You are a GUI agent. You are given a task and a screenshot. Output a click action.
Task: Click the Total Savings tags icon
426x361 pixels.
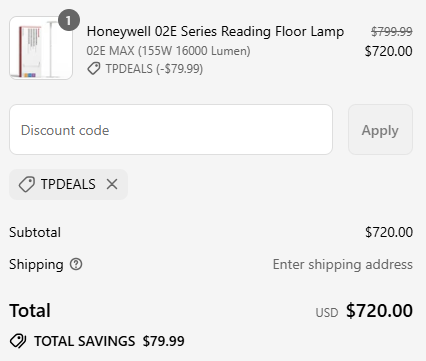18,341
